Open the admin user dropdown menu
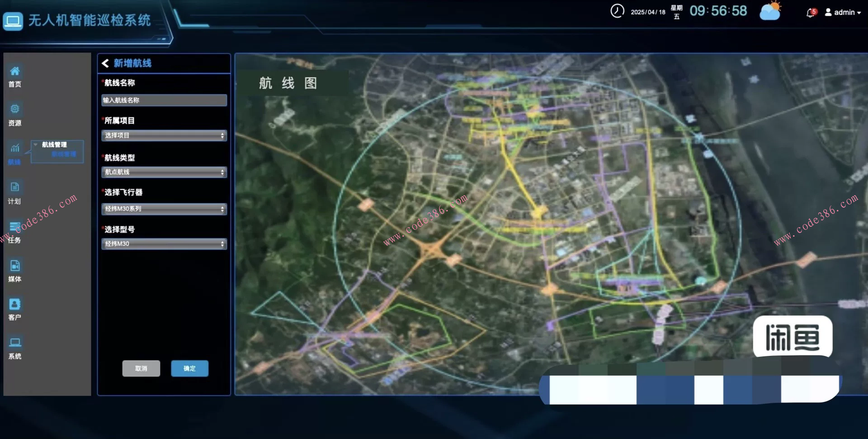This screenshot has height=439, width=868. (x=843, y=12)
